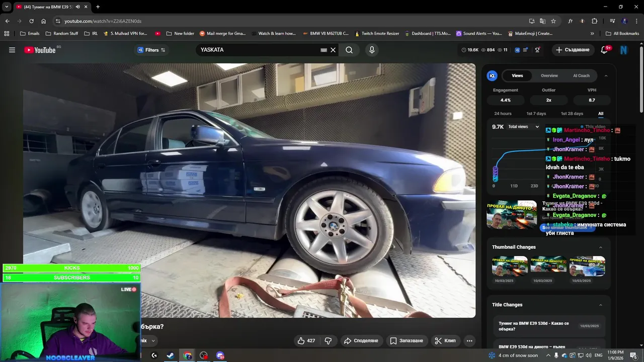Select the 24 hours range
This screenshot has height=362, width=644.
point(503,114)
